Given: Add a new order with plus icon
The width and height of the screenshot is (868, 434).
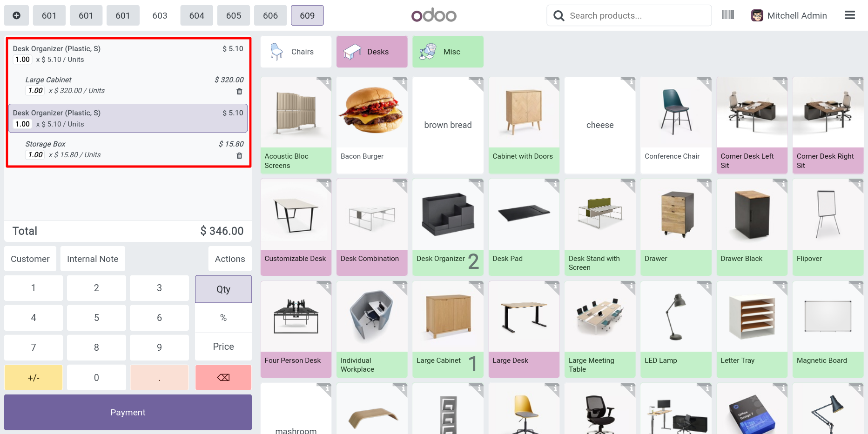Looking at the screenshot, I should pyautogui.click(x=16, y=15).
